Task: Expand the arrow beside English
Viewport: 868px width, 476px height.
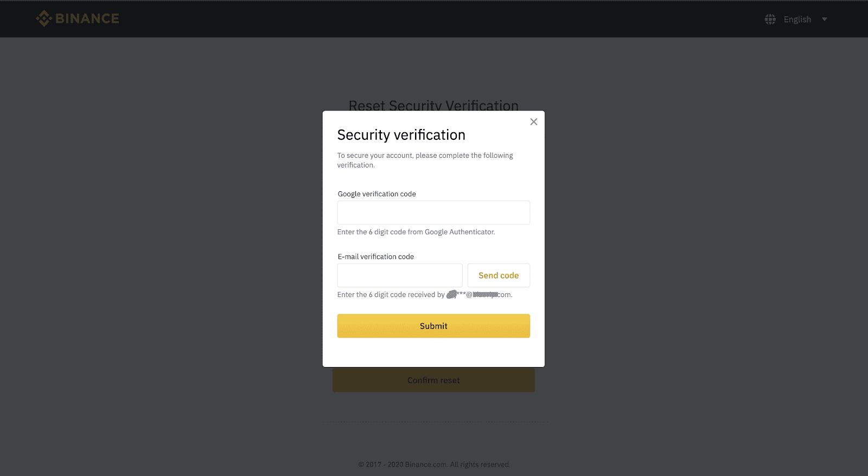Action: click(825, 20)
